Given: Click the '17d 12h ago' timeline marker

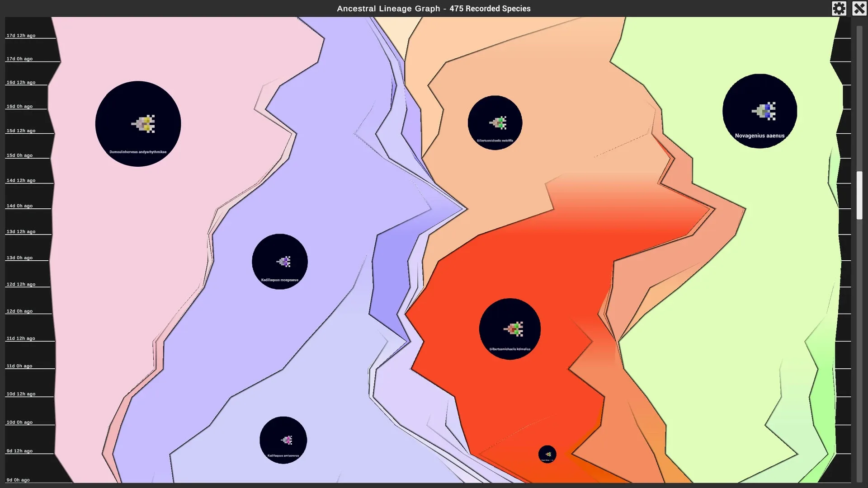Looking at the screenshot, I should coord(21,36).
